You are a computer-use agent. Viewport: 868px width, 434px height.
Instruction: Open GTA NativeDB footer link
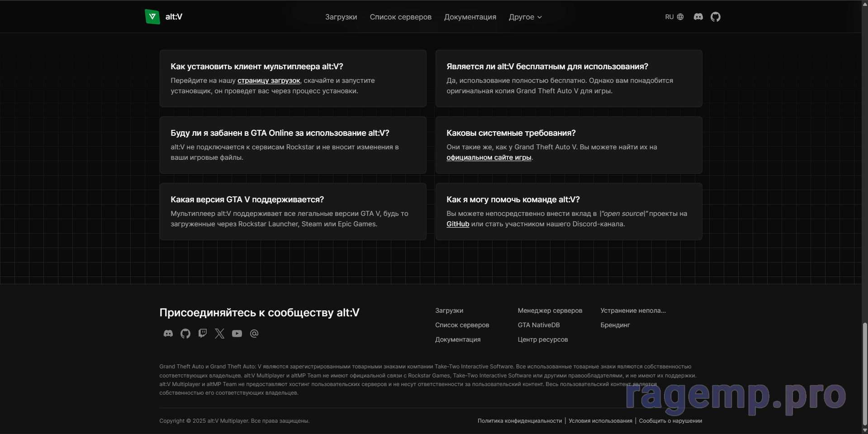tap(539, 325)
